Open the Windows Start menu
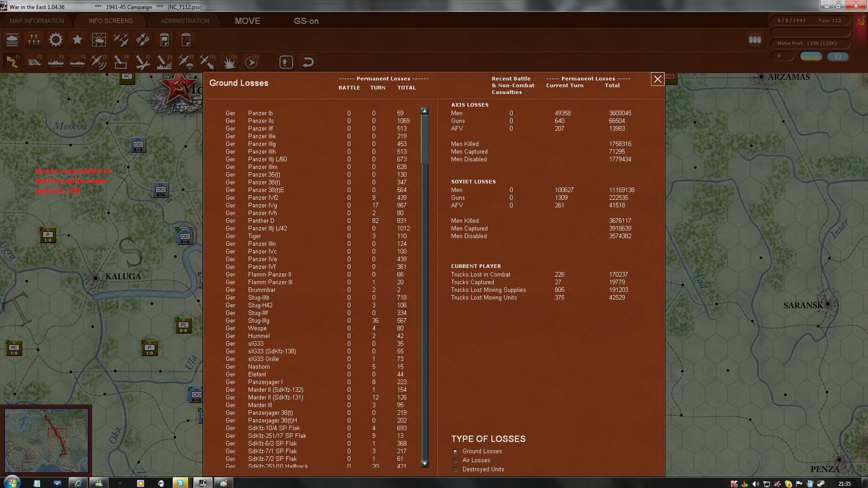 (x=11, y=482)
